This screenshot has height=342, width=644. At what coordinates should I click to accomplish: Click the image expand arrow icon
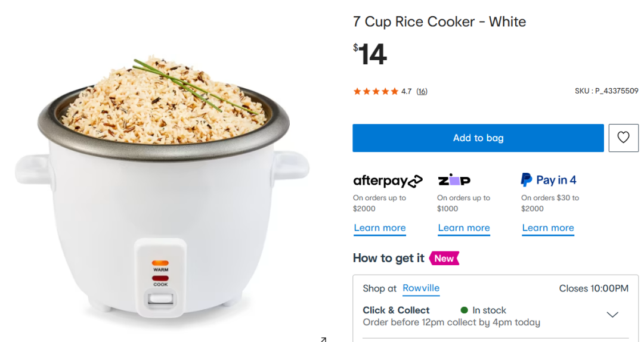click(323, 339)
